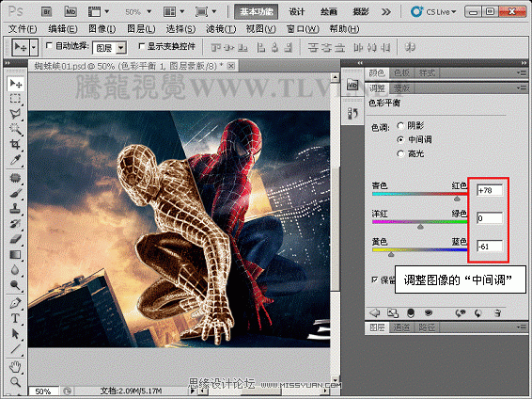
Task: Open the CS Live dropdown
Action: (x=434, y=12)
